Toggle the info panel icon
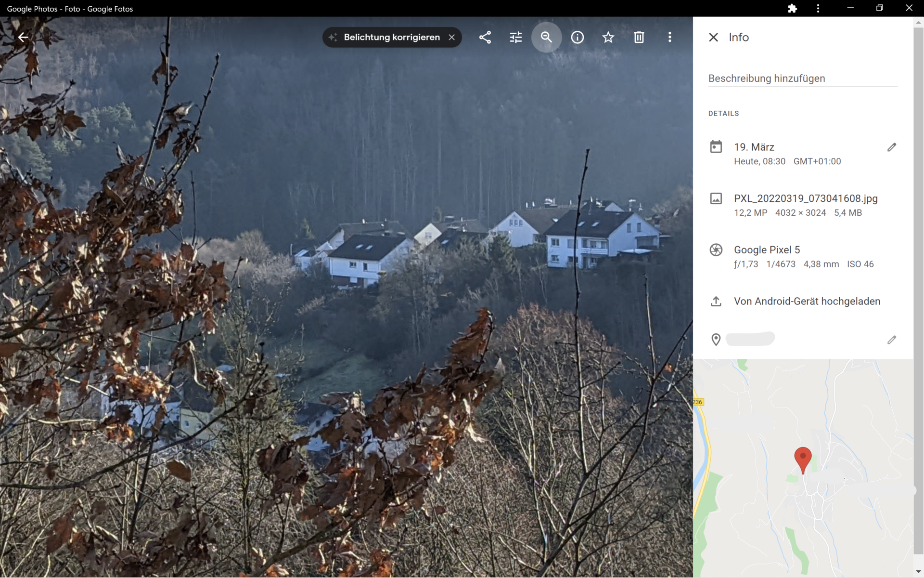The width and height of the screenshot is (924, 578). tap(577, 37)
